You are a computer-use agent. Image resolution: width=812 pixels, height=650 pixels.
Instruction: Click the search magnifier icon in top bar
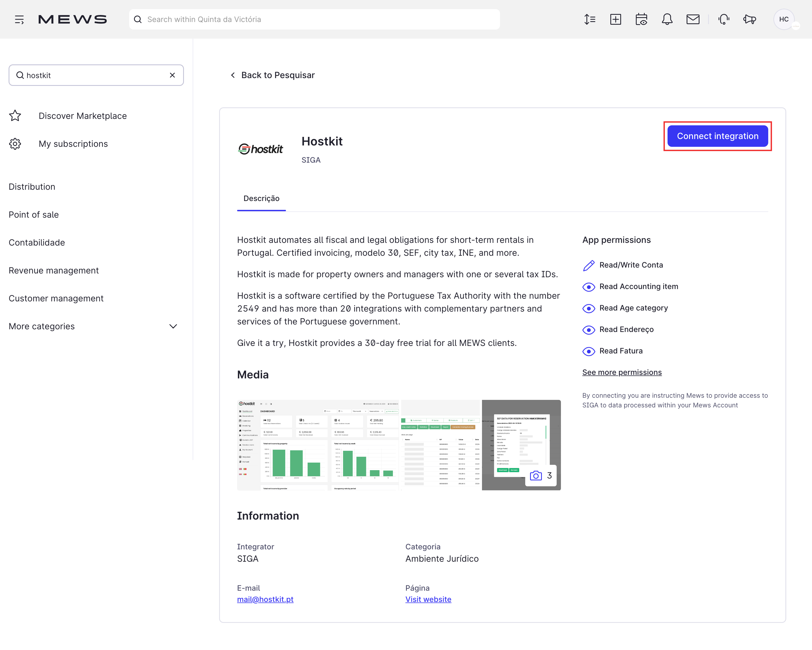point(138,20)
